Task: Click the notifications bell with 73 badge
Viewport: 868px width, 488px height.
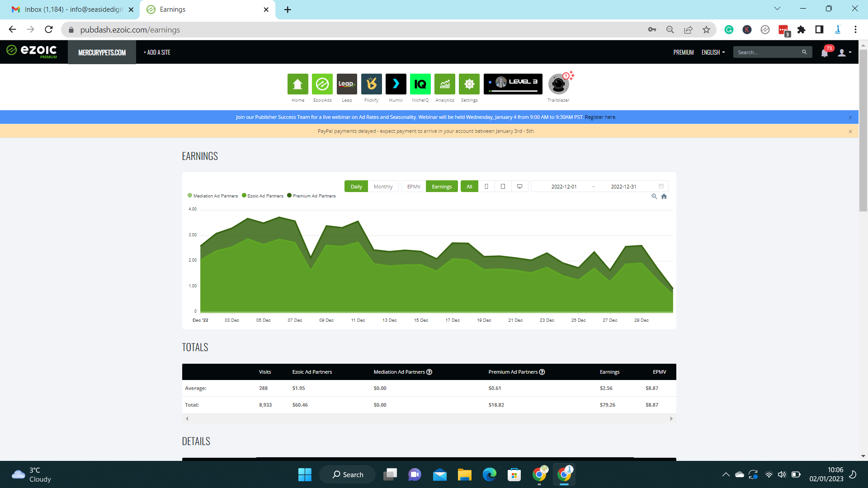Action: pos(825,53)
